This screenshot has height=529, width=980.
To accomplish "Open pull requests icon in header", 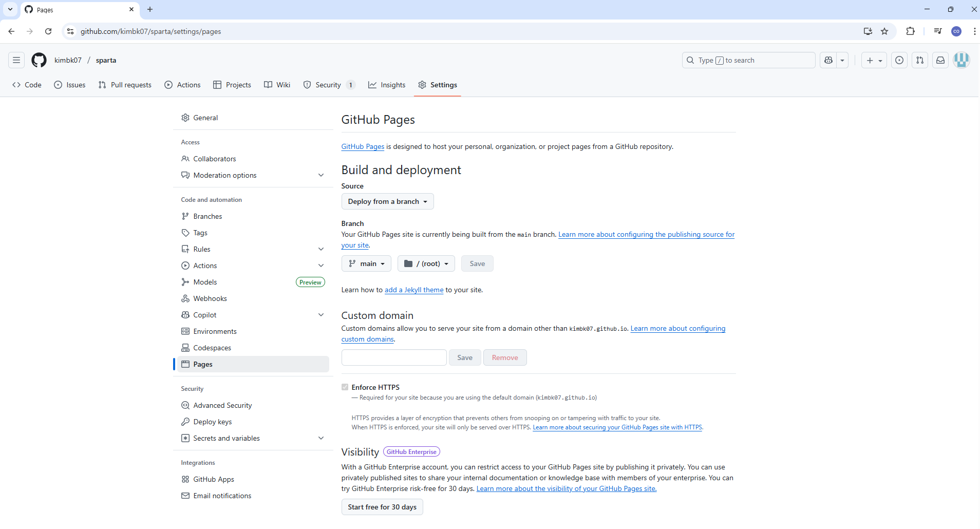I will click(x=920, y=60).
